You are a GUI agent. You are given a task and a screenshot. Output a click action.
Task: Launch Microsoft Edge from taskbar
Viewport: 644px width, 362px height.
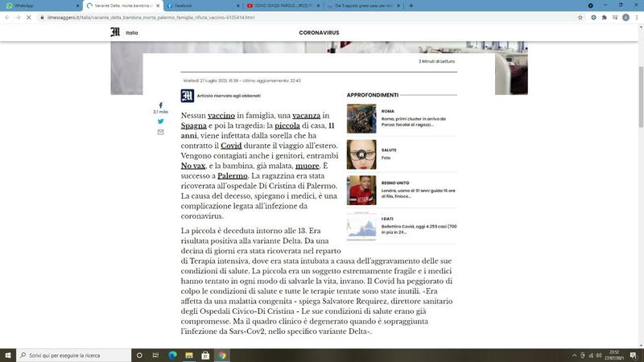pos(172,355)
